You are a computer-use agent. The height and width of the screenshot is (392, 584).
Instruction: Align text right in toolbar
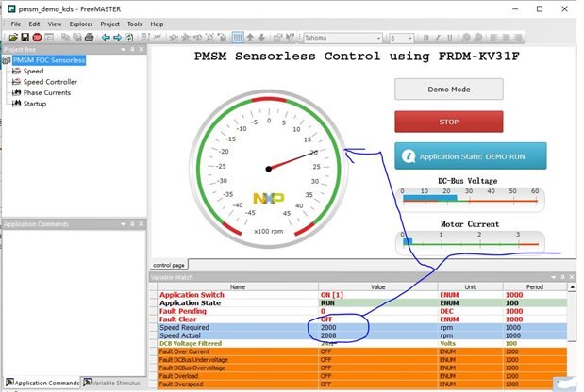[518, 37]
